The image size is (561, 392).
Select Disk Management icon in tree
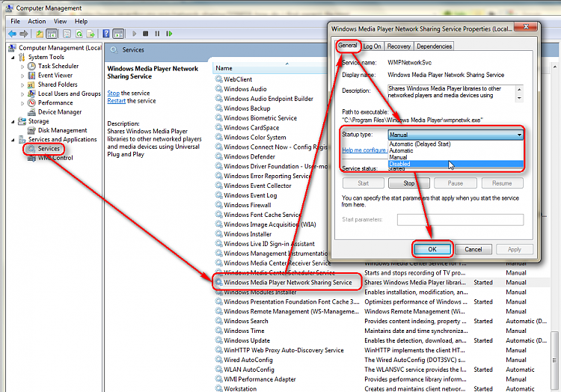(x=32, y=131)
